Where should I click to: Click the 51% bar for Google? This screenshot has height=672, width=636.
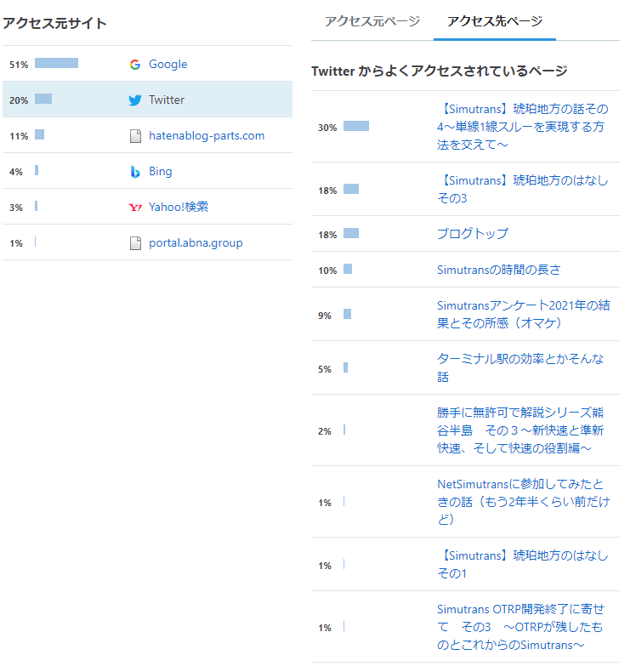point(56,63)
